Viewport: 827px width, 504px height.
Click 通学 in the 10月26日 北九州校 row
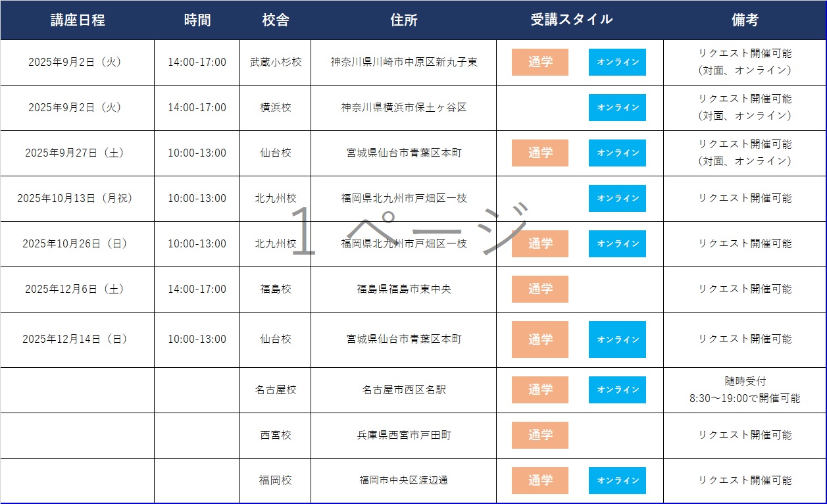tap(540, 244)
